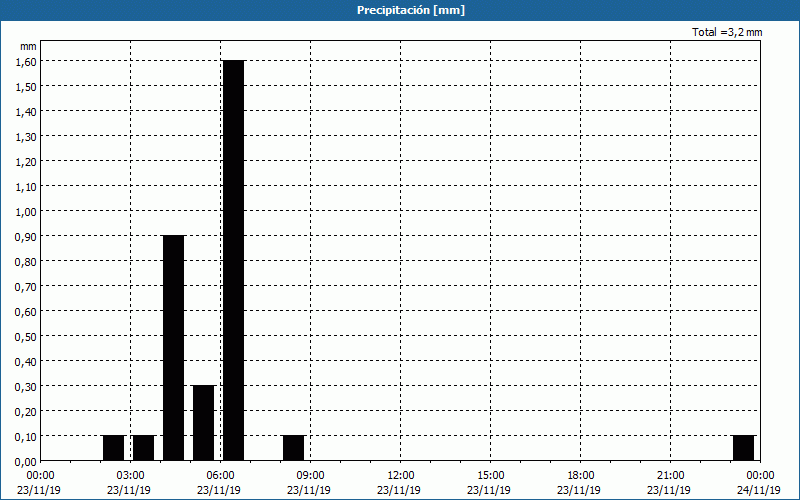Click the 03:00 x-axis time label
The image size is (800, 500).
[131, 476]
